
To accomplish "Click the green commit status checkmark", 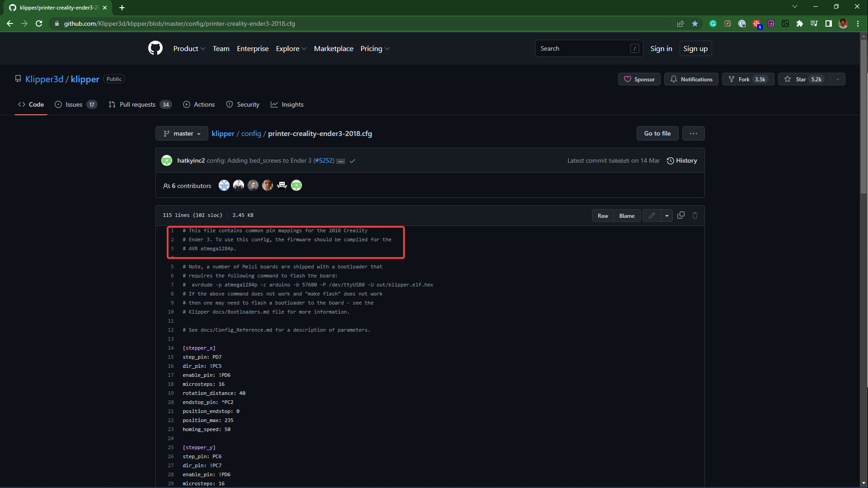I will click(x=352, y=161).
